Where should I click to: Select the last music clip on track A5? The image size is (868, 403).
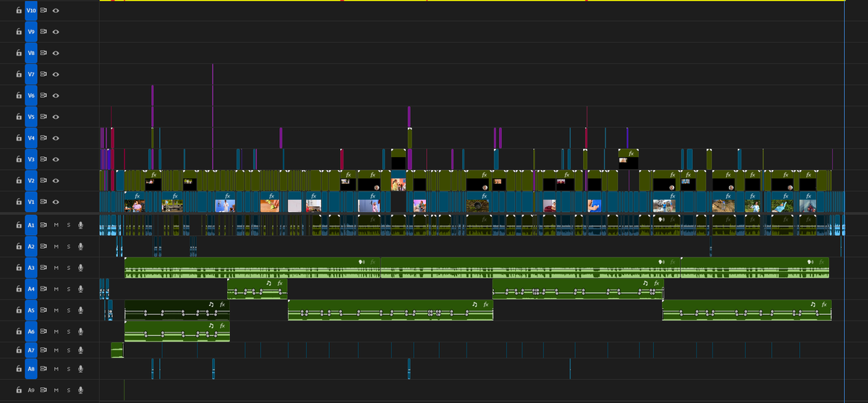click(x=746, y=310)
